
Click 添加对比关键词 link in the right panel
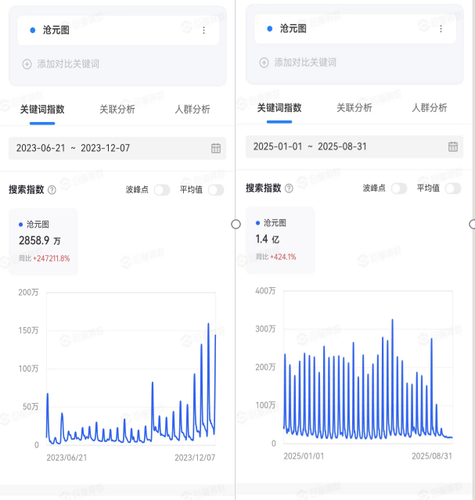(x=305, y=62)
